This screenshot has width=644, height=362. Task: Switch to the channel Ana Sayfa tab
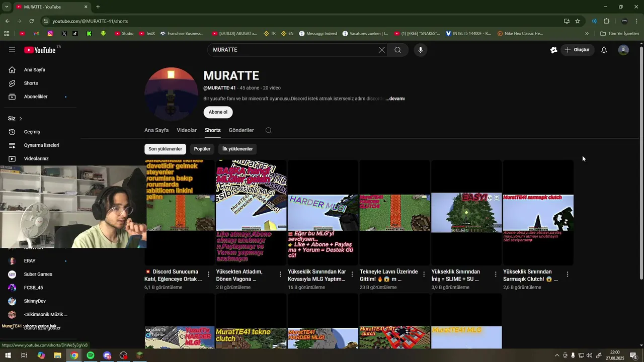[x=156, y=130]
